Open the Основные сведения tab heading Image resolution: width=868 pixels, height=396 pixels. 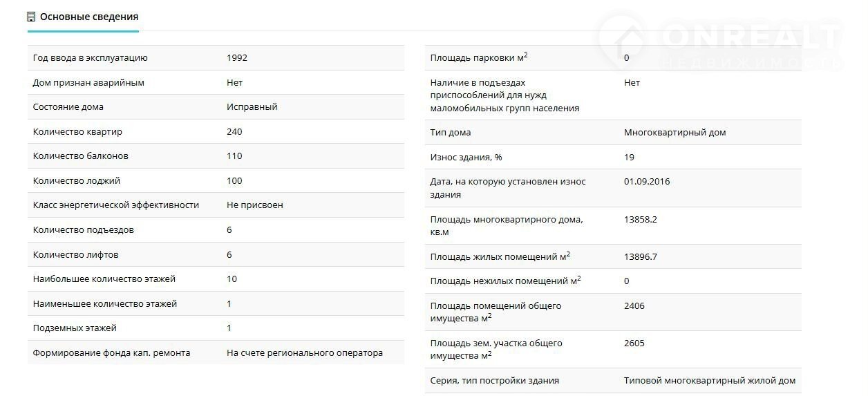[88, 17]
